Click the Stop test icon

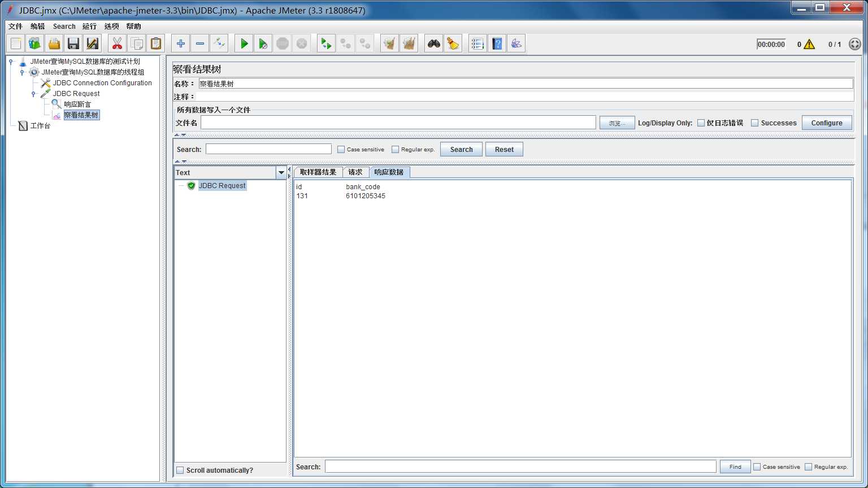click(283, 43)
